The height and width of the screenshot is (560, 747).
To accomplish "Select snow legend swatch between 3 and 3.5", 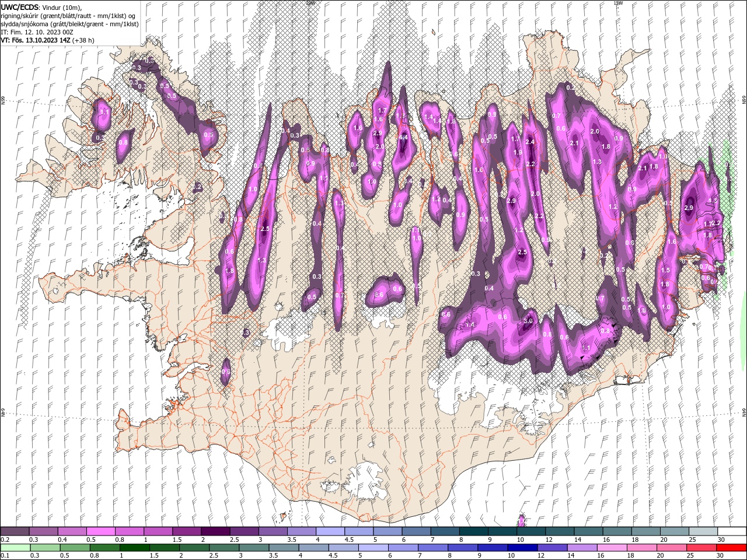I will [273, 531].
